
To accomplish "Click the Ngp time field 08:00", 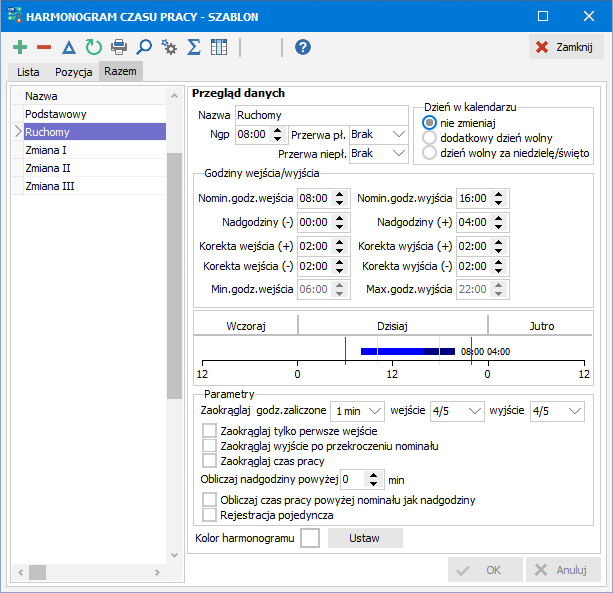I will pos(253,134).
